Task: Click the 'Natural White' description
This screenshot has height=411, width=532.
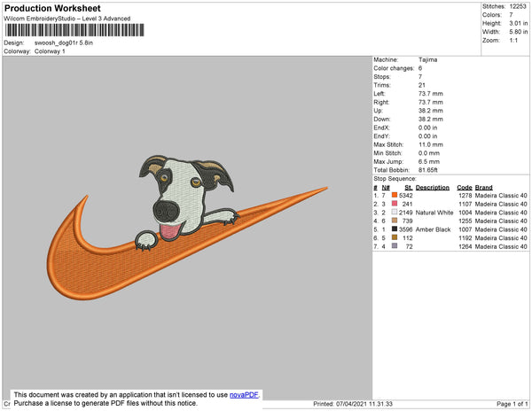Action: coord(434,213)
